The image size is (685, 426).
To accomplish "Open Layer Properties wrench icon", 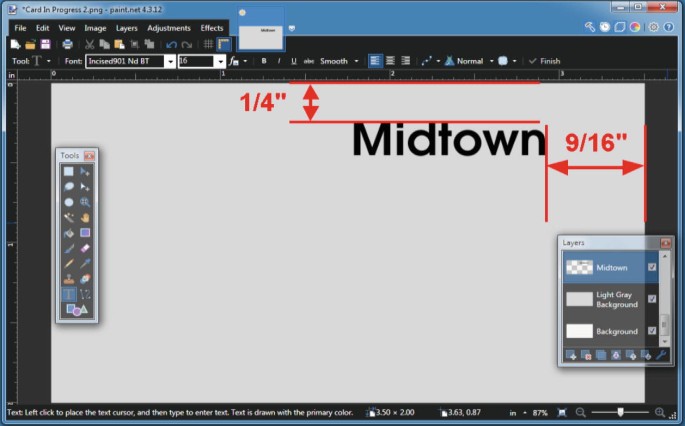I will (x=663, y=355).
